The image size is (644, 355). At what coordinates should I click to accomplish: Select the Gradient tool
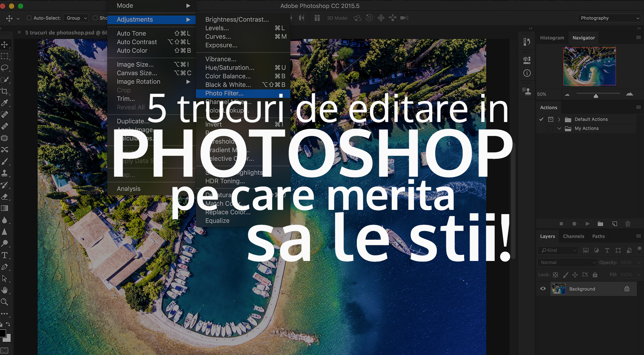tap(5, 208)
